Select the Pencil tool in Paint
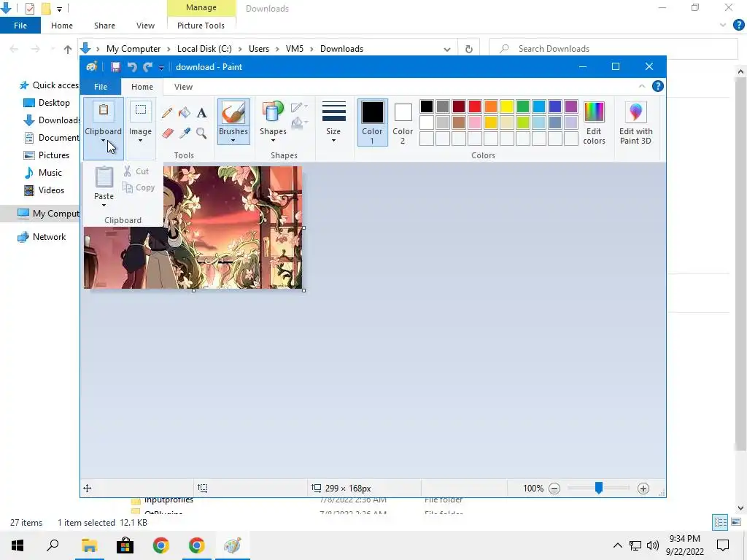Viewport: 747px width, 560px height. [x=167, y=113]
